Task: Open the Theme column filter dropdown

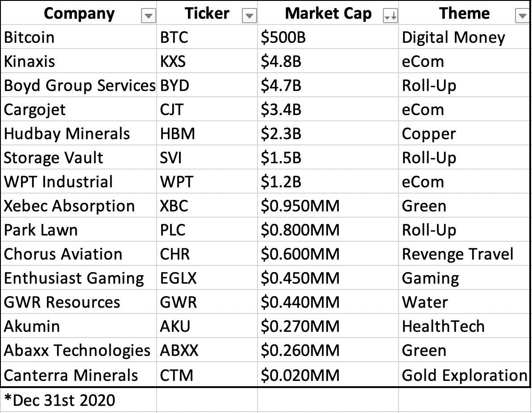Action: (521, 17)
